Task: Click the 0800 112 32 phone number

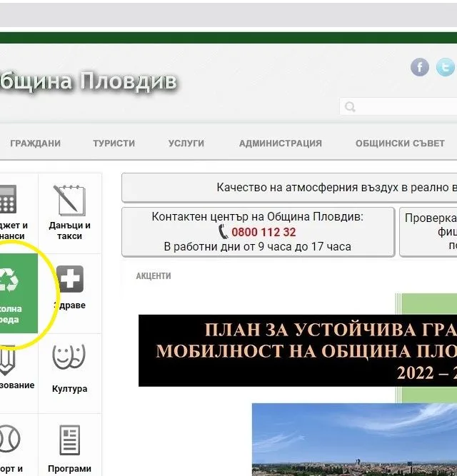Action: pyautogui.click(x=263, y=232)
